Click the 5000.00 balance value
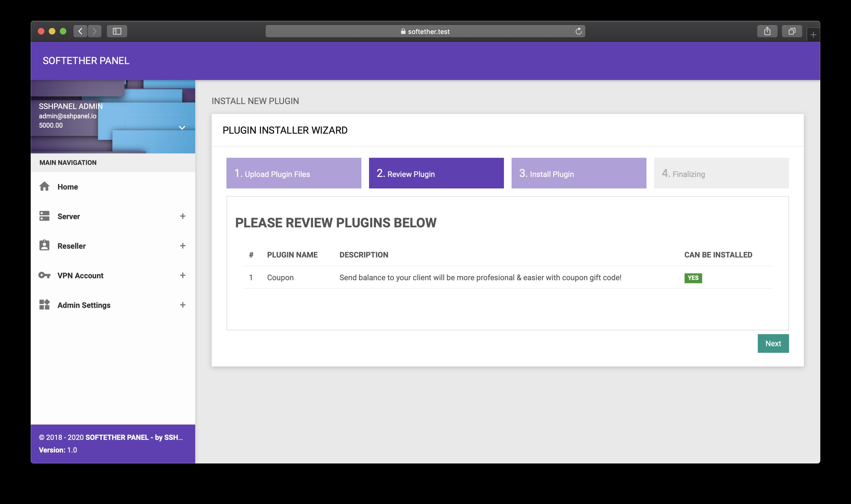 tap(51, 125)
